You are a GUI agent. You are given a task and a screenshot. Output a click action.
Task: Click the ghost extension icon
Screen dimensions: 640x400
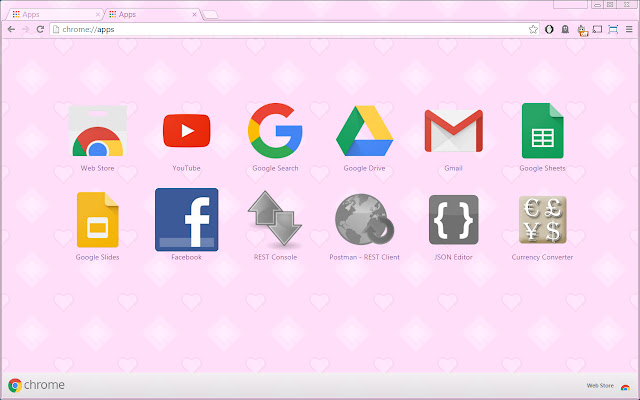click(x=565, y=29)
